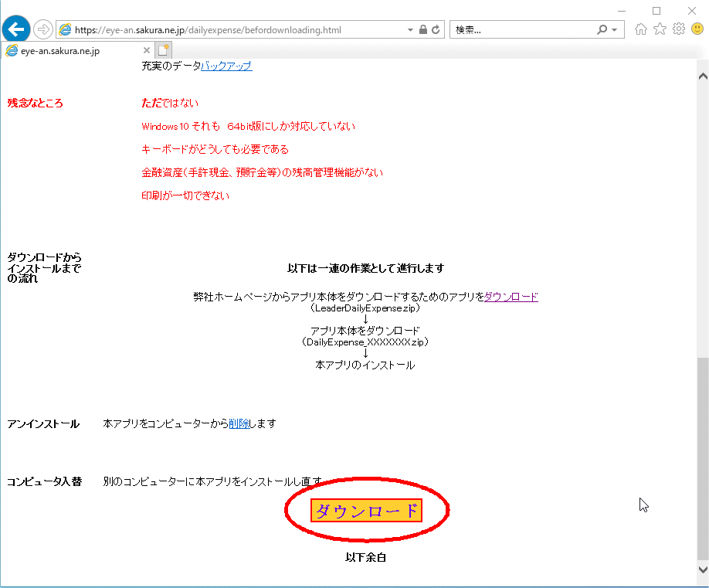Click text (DailyExpense_XXXXXXX.zip)
Viewport: 709px width, 588px height.
coord(365,342)
